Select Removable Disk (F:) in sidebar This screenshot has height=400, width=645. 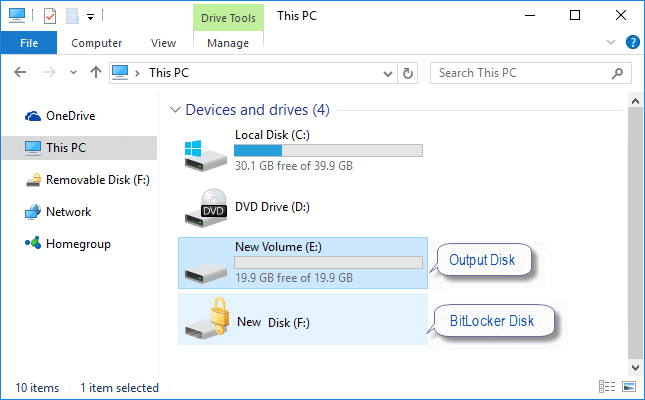point(90,180)
